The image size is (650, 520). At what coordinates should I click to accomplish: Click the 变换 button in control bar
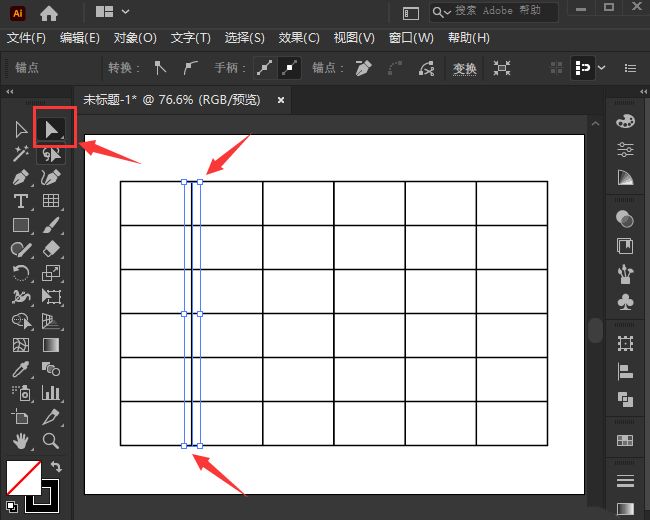pyautogui.click(x=464, y=68)
